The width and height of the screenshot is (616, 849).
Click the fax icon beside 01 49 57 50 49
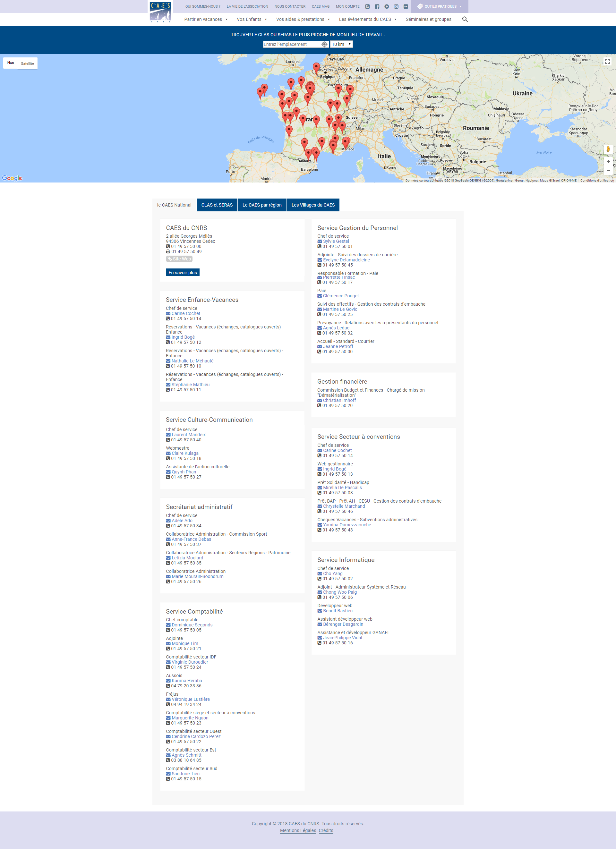point(168,251)
